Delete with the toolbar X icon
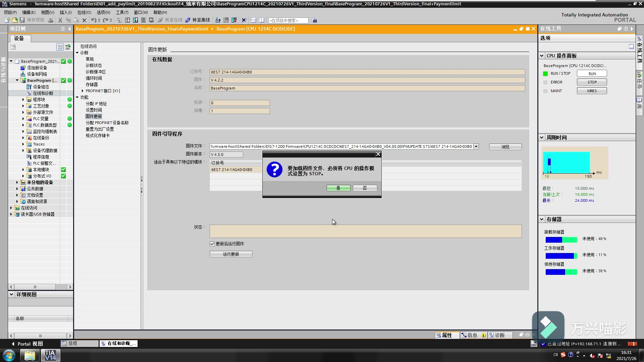The image size is (644, 362). [85, 20]
